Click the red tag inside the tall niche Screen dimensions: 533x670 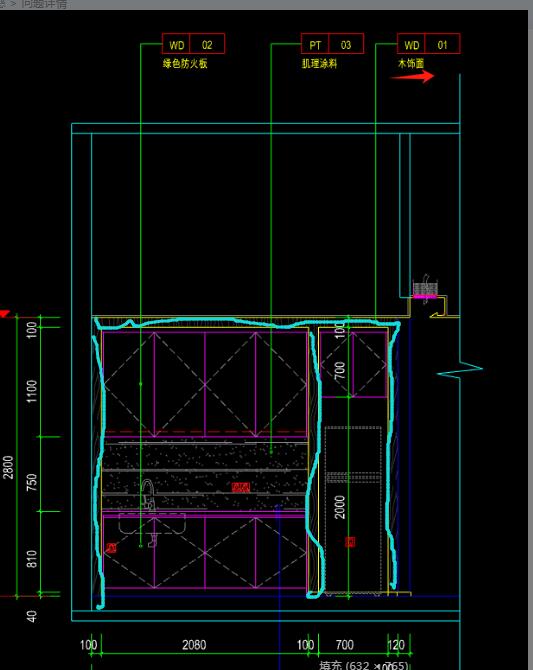(x=350, y=542)
